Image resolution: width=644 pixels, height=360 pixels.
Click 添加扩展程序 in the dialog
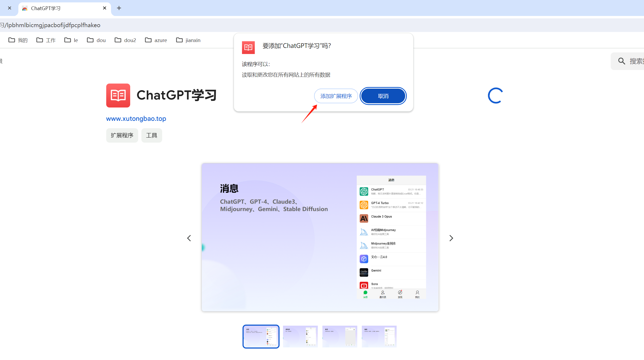pyautogui.click(x=336, y=96)
